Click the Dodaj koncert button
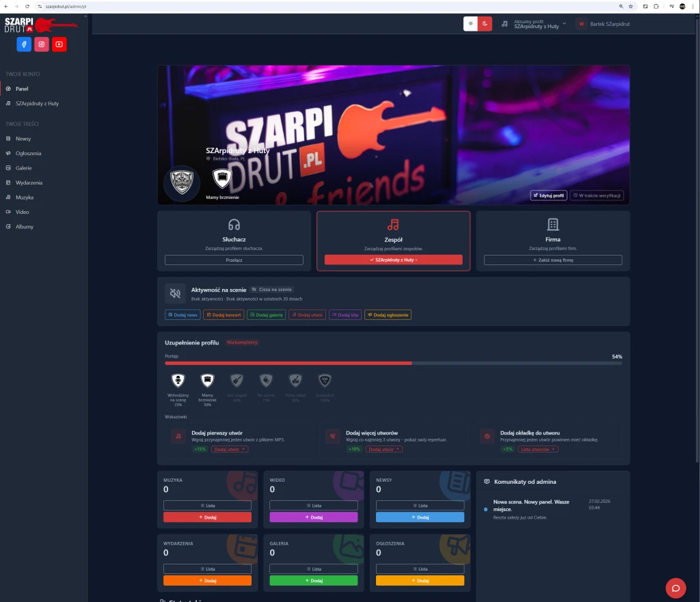700x602 pixels. 224,315
